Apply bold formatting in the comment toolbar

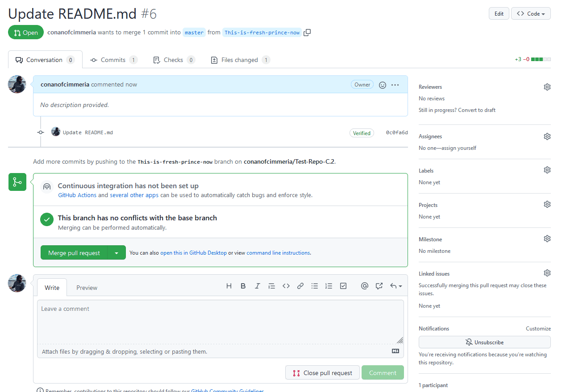(243, 286)
